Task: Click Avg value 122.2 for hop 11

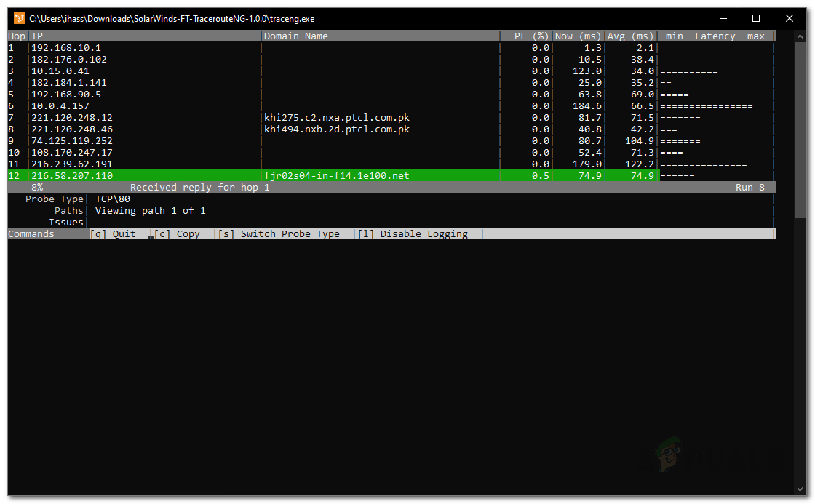Action: (x=640, y=164)
